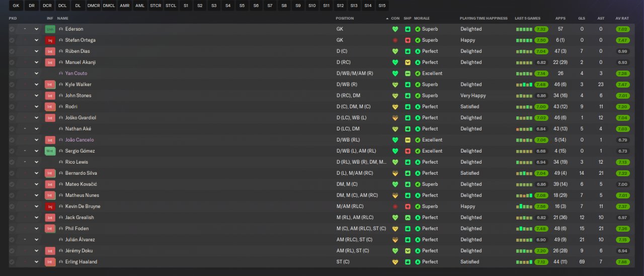The height and width of the screenshot is (276, 644).
Task: Open the position dropdown for John Stones
Action: click(x=36, y=96)
